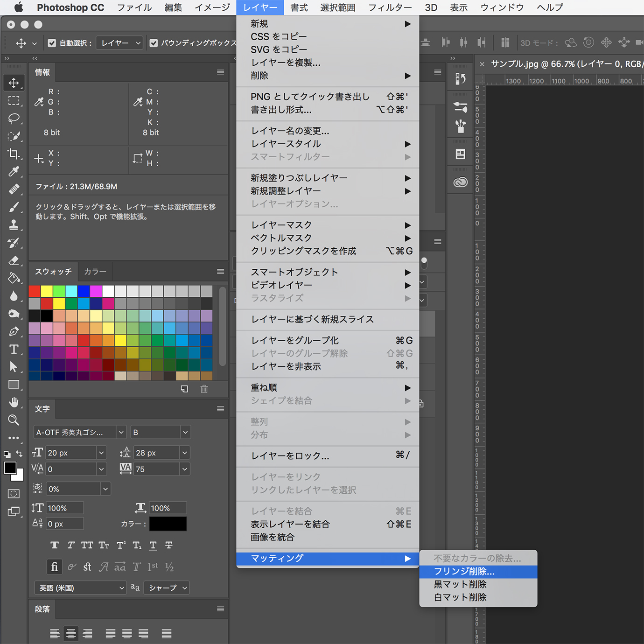
Task: Toggle the 自動選択 checkbox
Action: tap(52, 43)
